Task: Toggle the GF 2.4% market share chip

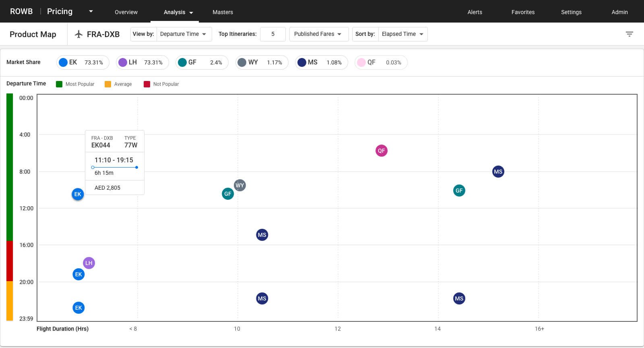Action: coord(202,62)
